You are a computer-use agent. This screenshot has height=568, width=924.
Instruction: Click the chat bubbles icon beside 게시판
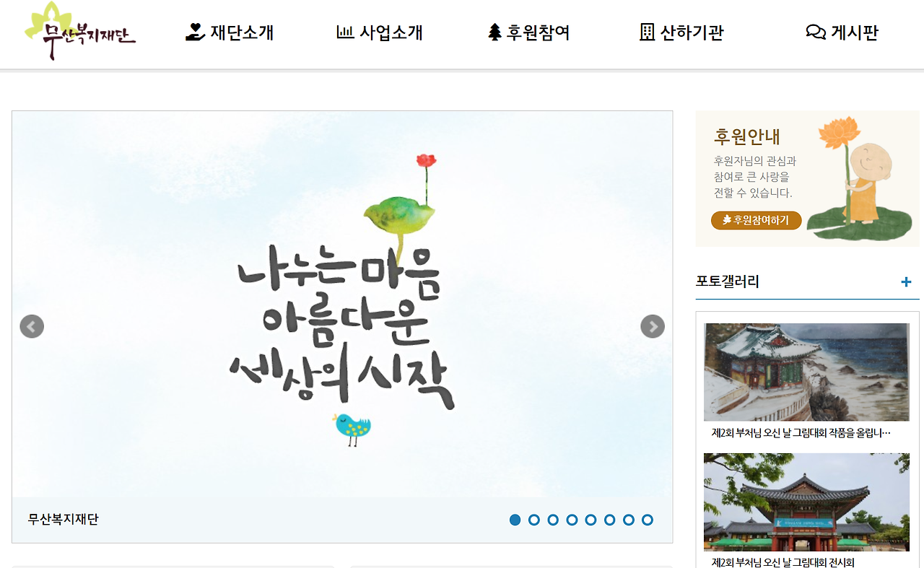pos(816,32)
